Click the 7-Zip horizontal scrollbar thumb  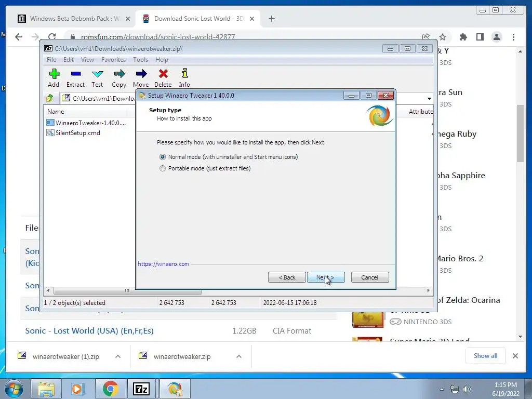click(127, 291)
